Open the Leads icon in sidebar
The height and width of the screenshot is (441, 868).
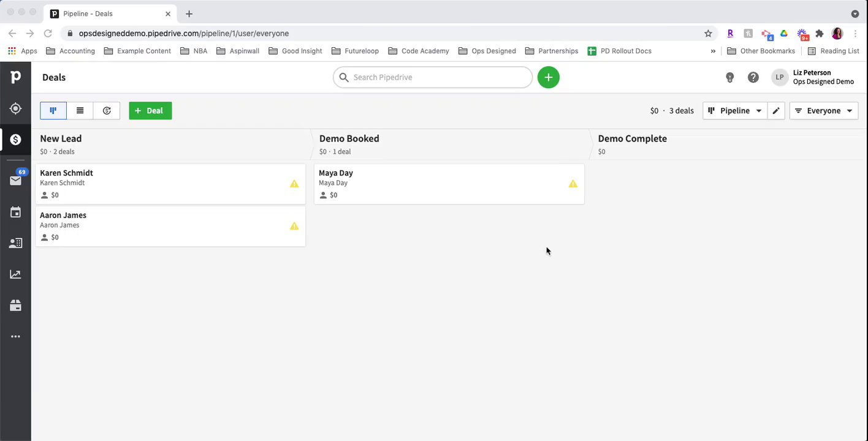coord(15,108)
